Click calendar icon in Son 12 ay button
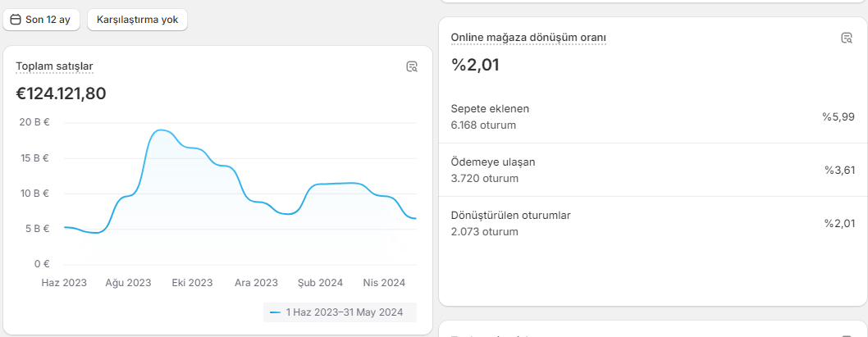868x337 pixels. click(16, 20)
